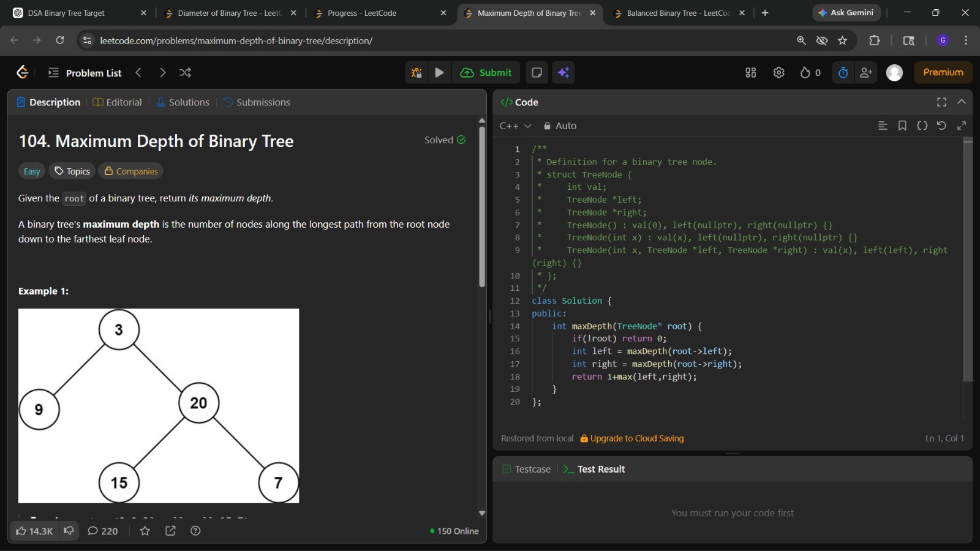Pick a random problem with shuffle icon
The height and width of the screenshot is (551, 980).
[x=185, y=73]
